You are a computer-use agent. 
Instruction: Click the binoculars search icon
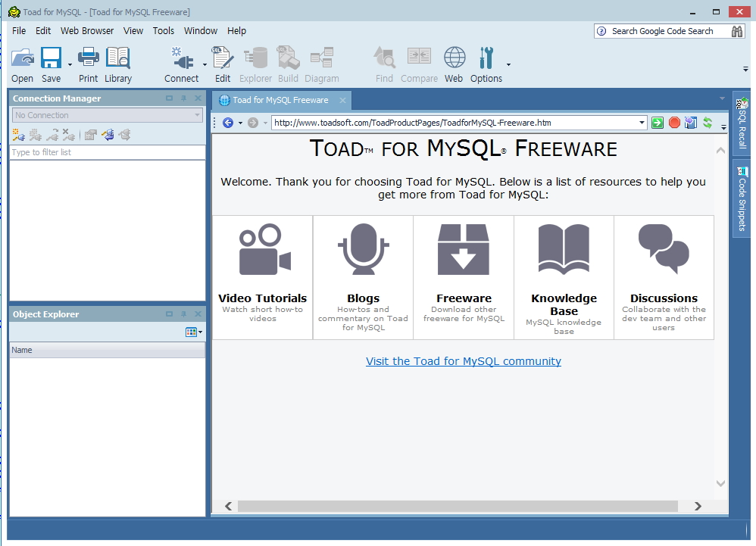[x=737, y=31]
